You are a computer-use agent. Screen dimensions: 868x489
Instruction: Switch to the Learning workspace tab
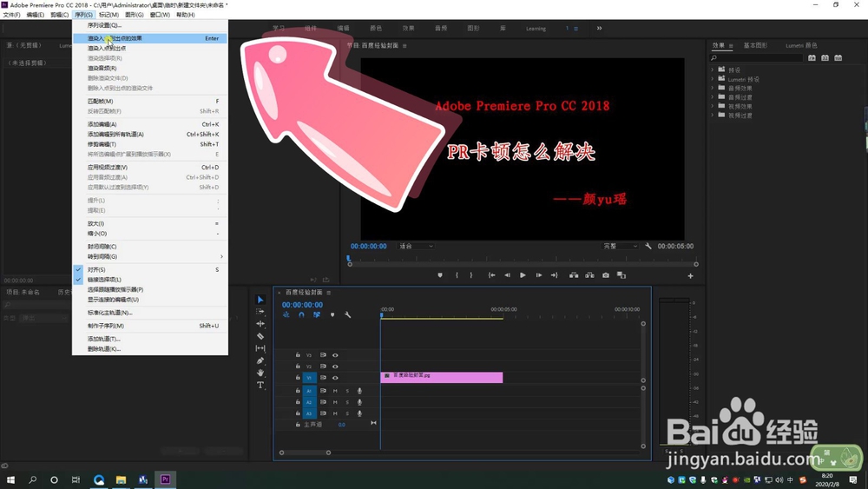pyautogui.click(x=536, y=29)
